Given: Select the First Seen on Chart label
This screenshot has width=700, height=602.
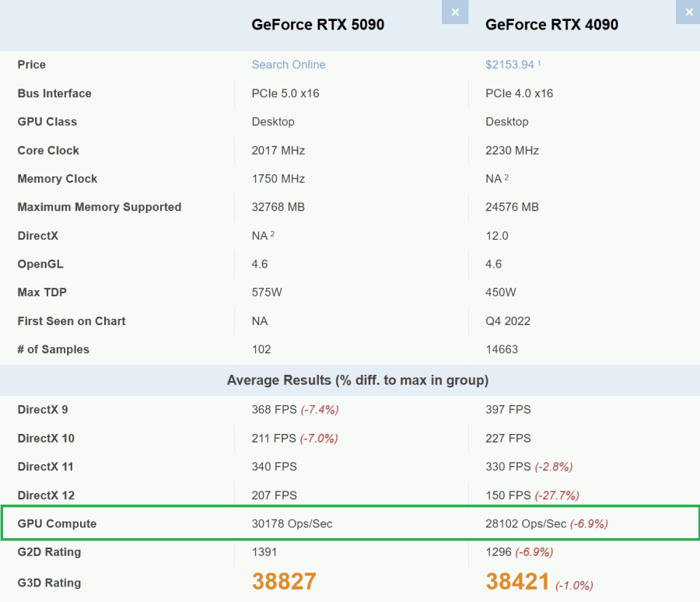Looking at the screenshot, I should coord(72,321).
